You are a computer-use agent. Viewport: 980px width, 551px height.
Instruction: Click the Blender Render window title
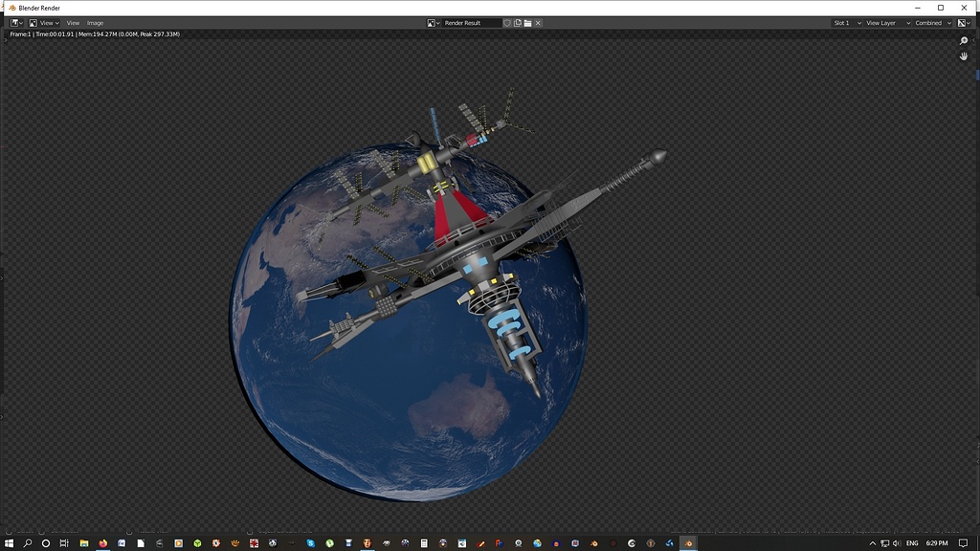(39, 8)
